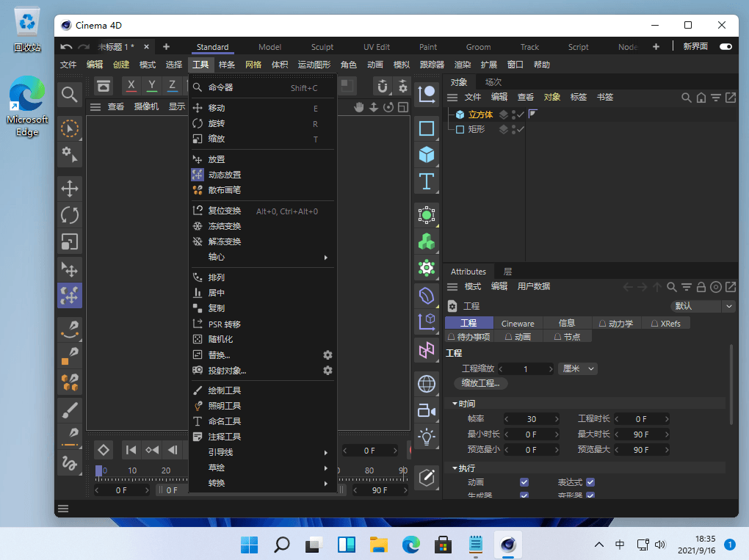The width and height of the screenshot is (749, 560).
Task: Toggle the 表达式 checkbox
Action: click(590, 482)
